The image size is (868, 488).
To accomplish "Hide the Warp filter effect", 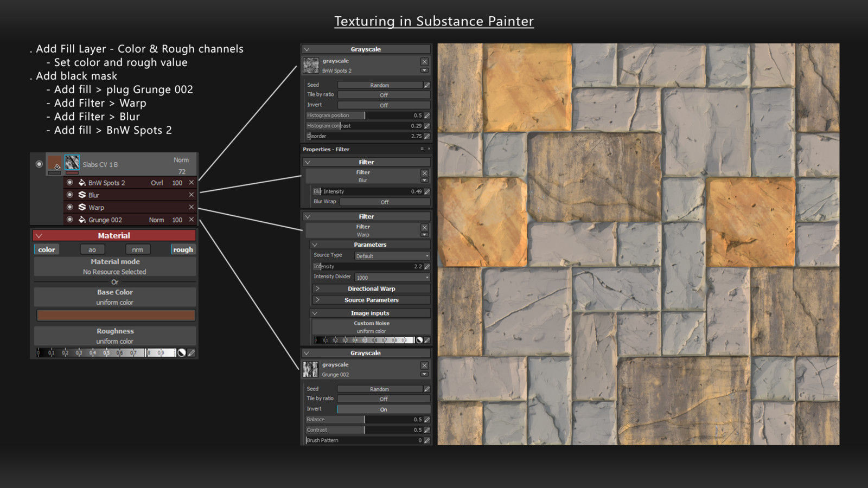I will pos(69,207).
